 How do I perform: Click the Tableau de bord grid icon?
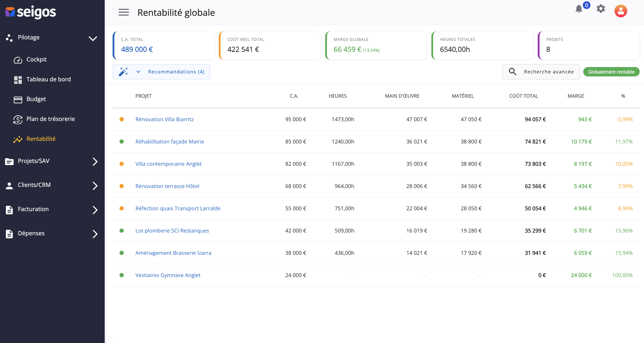[x=18, y=80]
